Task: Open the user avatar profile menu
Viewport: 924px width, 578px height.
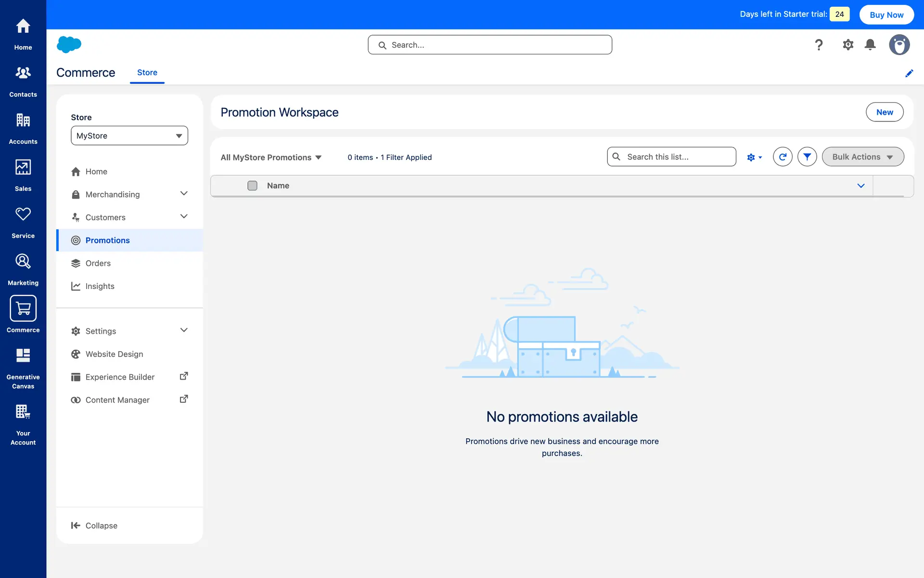Action: click(899, 45)
